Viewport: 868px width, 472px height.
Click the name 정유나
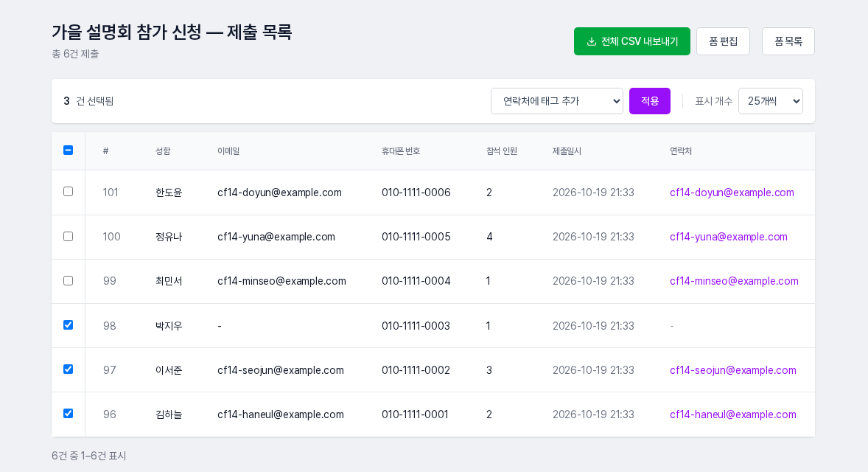pos(169,237)
